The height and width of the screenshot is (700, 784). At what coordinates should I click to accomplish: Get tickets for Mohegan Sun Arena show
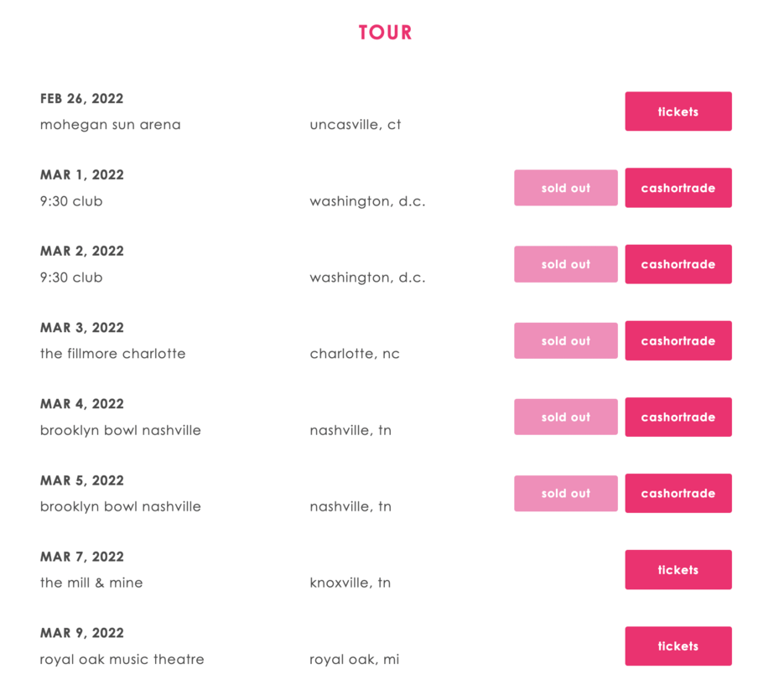(x=678, y=111)
